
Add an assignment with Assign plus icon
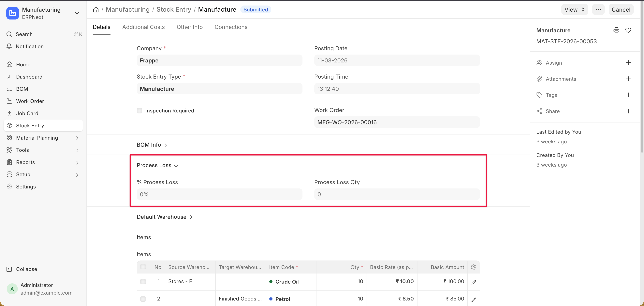point(628,63)
